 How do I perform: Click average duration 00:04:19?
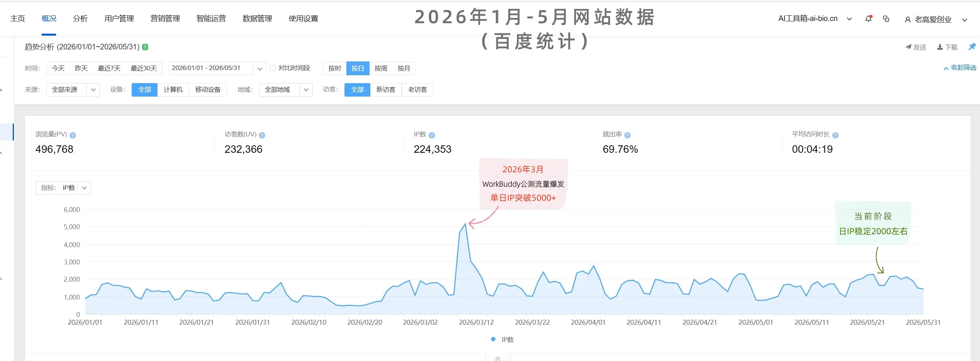[x=812, y=149]
